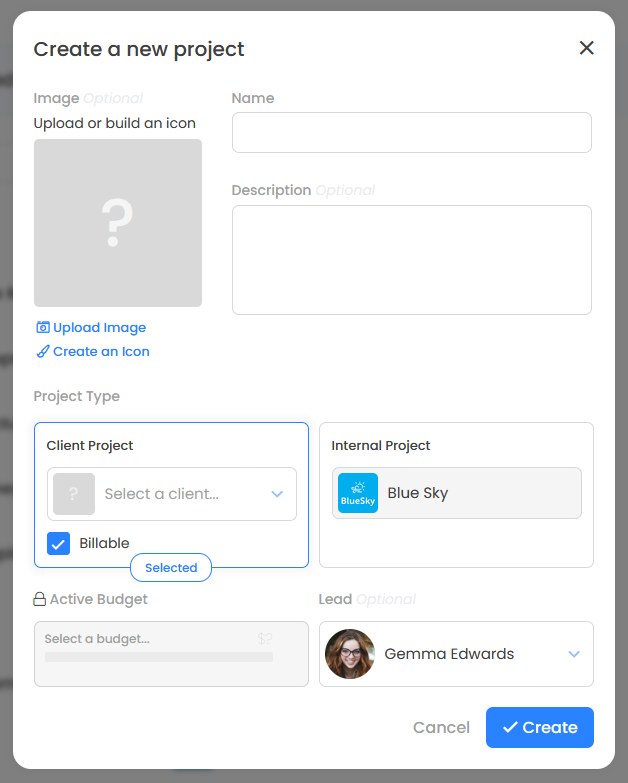The image size is (628, 783).
Task: Click the Blue Sky company logo icon
Action: click(358, 493)
